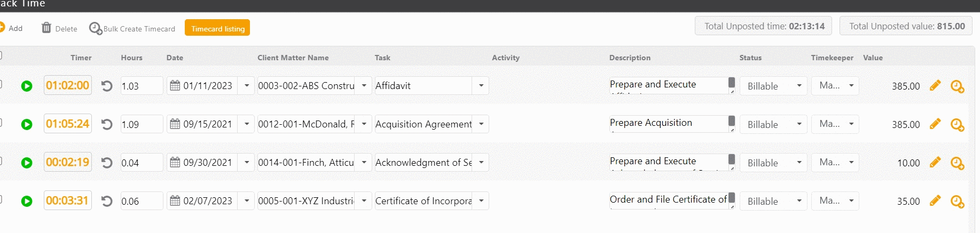
Task: Expand Task dropdown showing Acquisition Agreement
Action: point(481,124)
